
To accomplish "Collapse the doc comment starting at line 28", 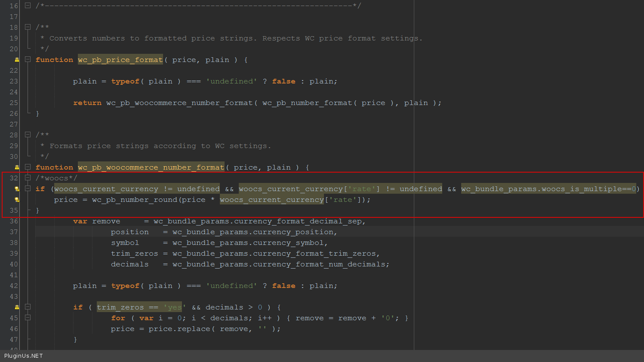I will coord(28,135).
